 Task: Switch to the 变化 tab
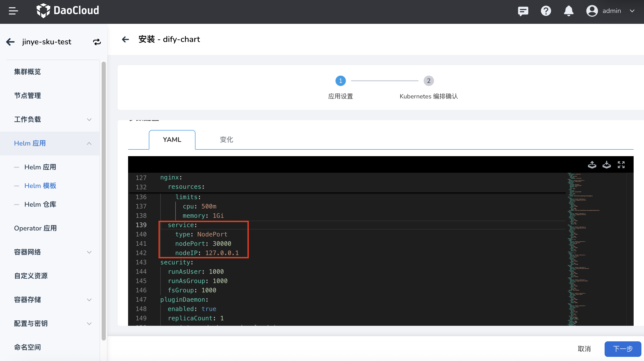(x=226, y=140)
